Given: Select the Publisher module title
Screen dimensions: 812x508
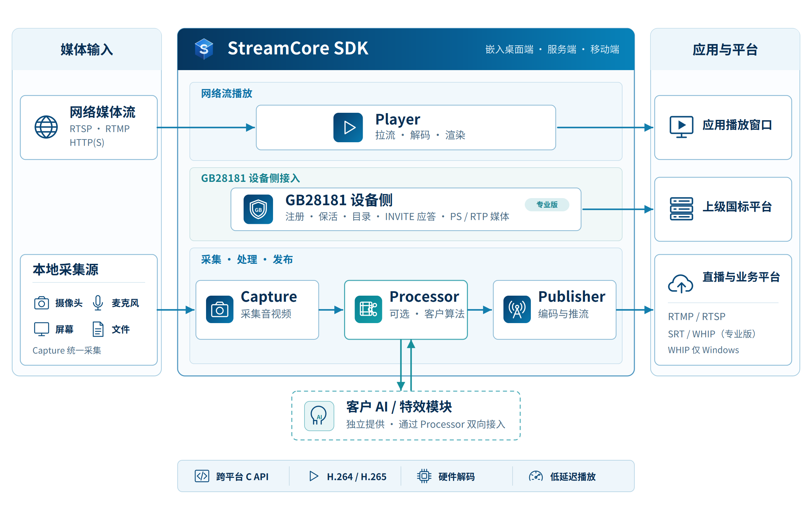Looking at the screenshot, I should (571, 297).
